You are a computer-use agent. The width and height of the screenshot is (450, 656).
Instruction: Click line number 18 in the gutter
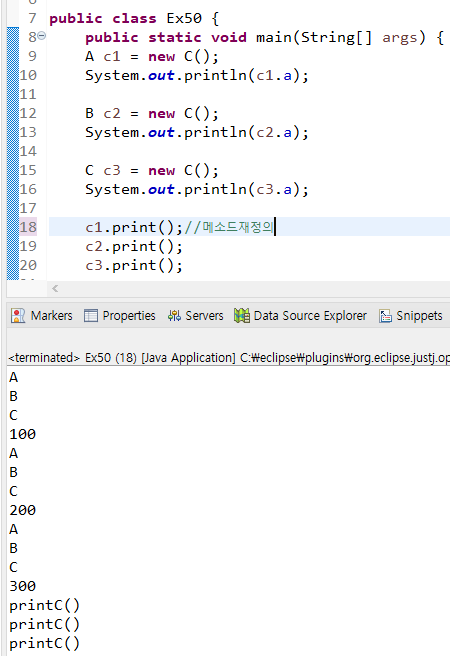coord(28,227)
